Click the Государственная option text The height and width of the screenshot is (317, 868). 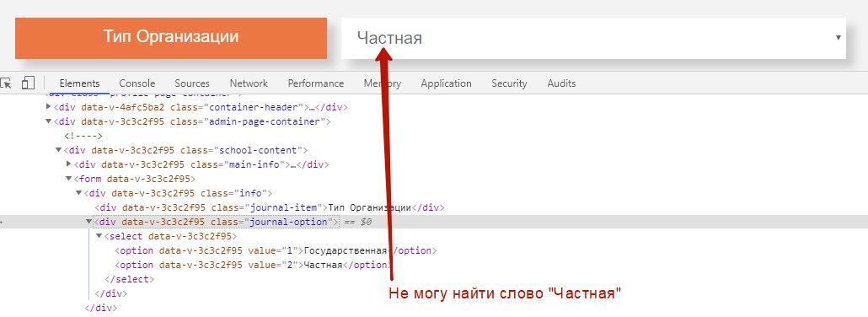coord(346,250)
